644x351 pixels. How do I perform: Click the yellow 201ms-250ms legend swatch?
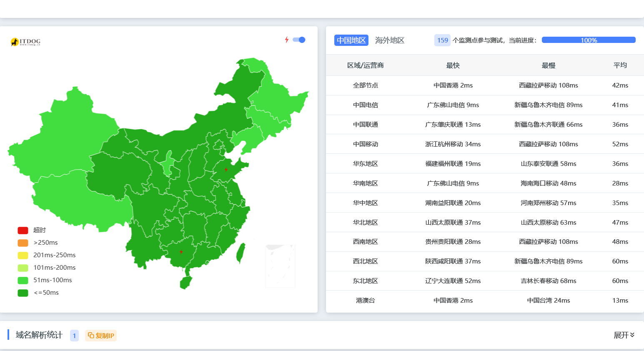(23, 256)
